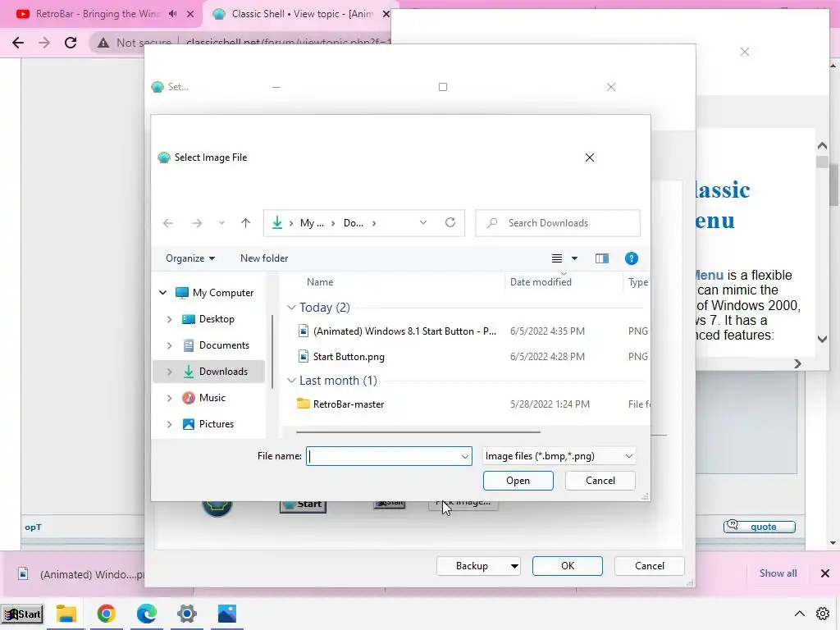840x630 pixels.
Task: Go up one folder level
Action: click(x=245, y=223)
